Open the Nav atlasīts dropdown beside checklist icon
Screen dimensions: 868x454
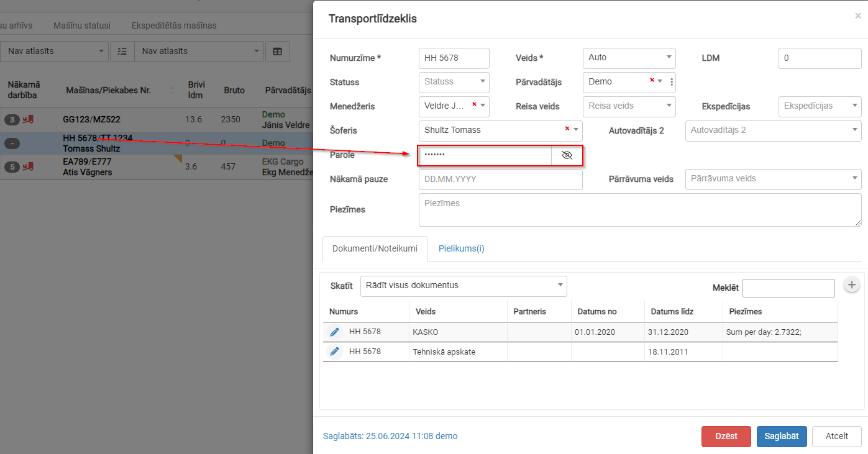click(199, 51)
